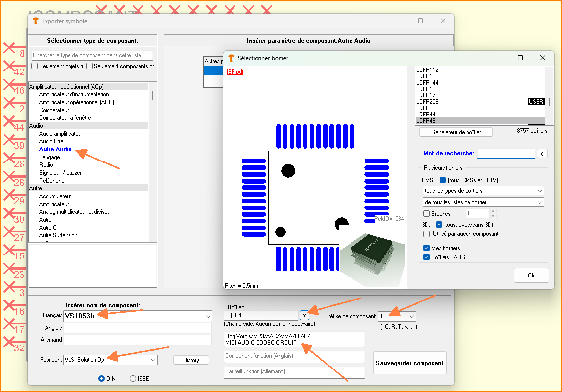Uncheck the Boîtiers TARGET option

(426, 257)
